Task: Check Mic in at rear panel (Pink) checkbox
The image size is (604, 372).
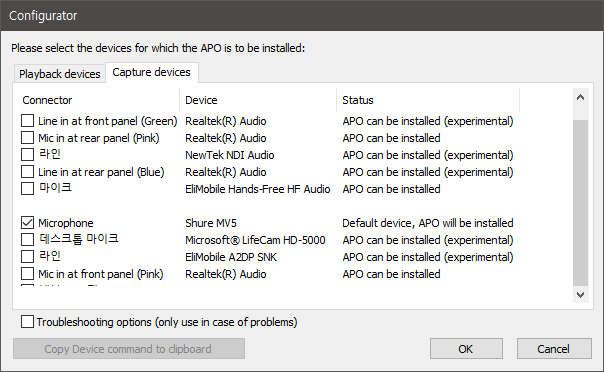Action: (x=27, y=138)
